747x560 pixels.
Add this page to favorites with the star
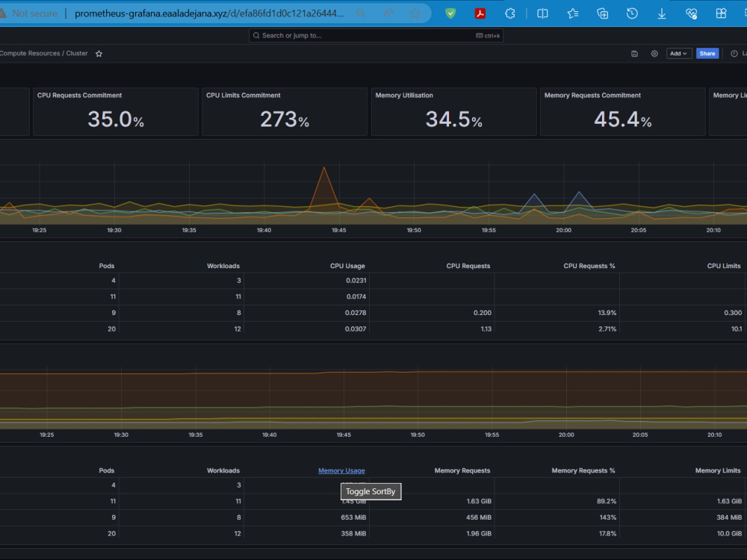[415, 13]
